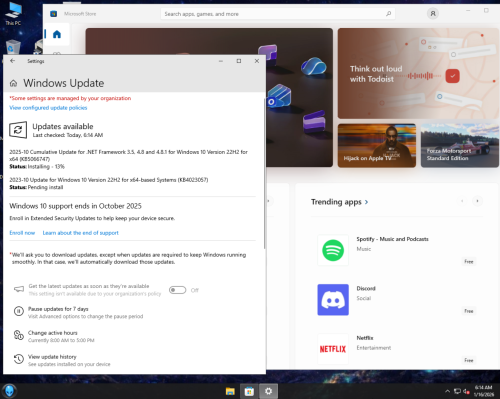
Task: Open Think out loud with Todoist banner
Action: [418, 73]
